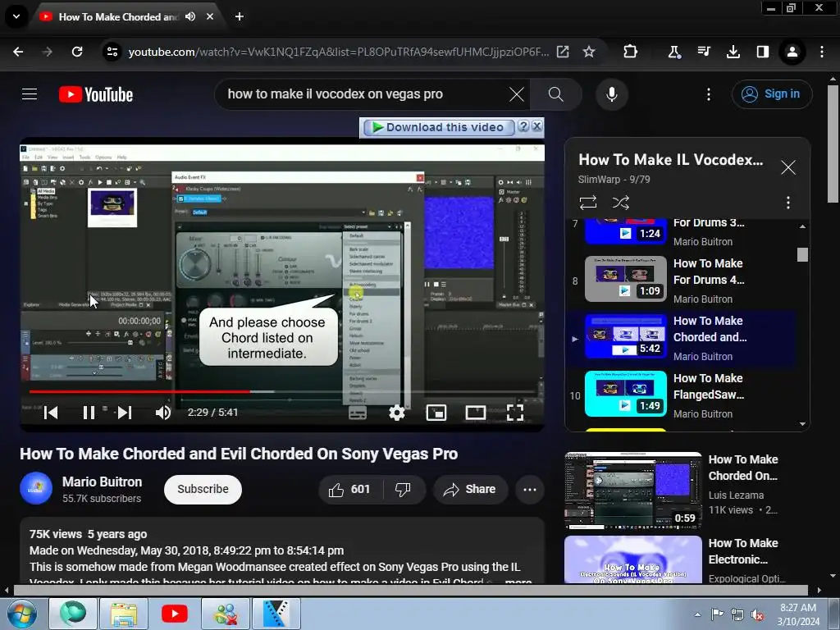Open Chrome Labs flask icon
This screenshot has width=840, height=630.
pos(673,52)
